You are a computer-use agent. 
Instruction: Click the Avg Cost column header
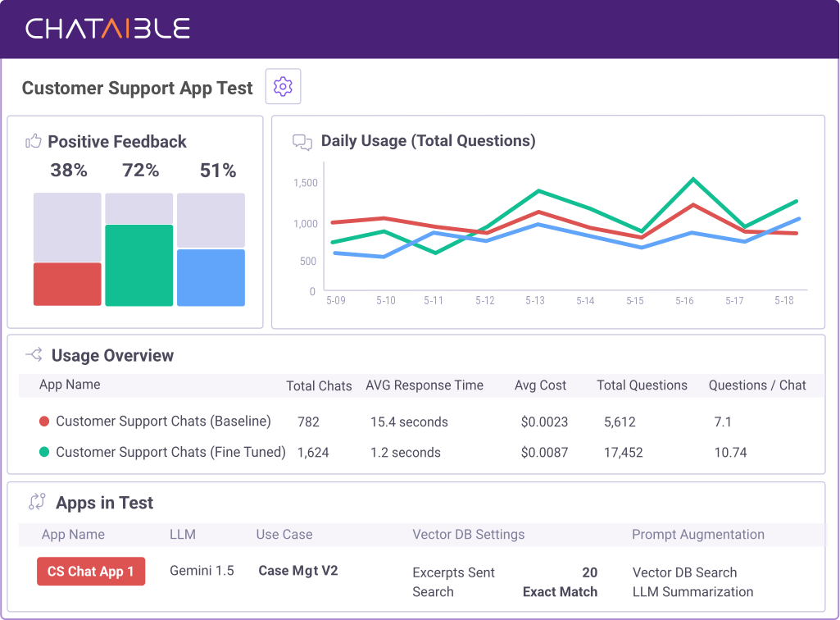pyautogui.click(x=540, y=385)
